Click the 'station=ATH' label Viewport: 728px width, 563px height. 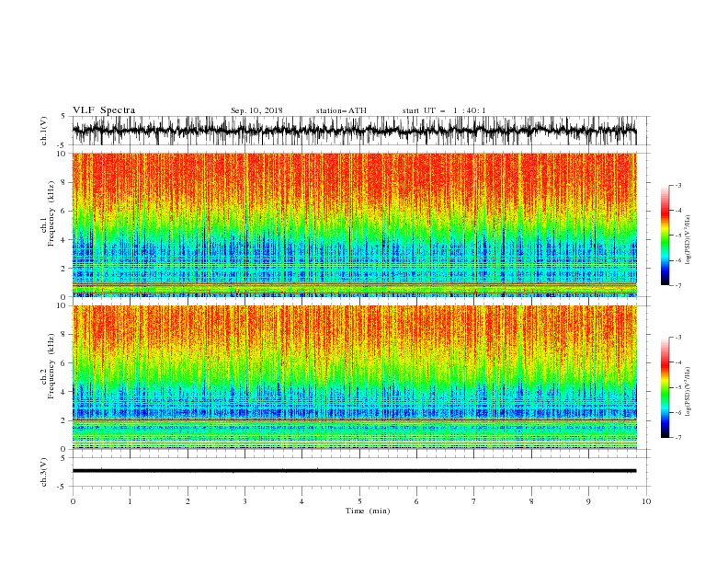click(x=341, y=110)
